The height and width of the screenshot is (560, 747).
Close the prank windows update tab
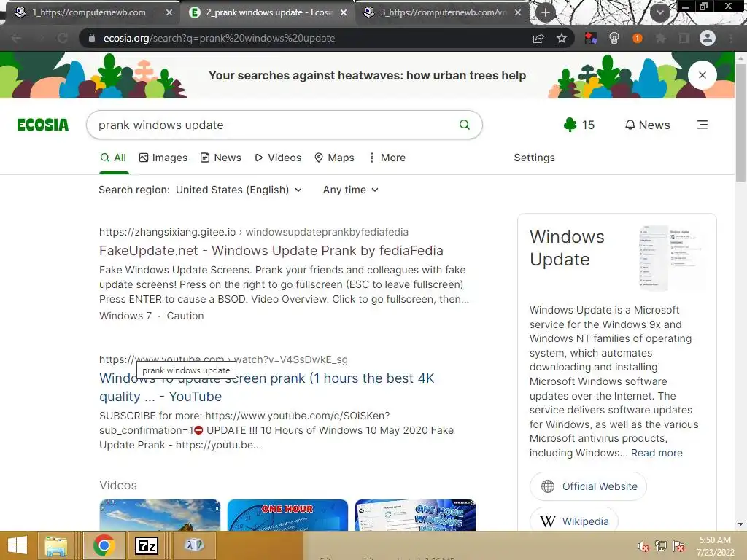pyautogui.click(x=344, y=12)
